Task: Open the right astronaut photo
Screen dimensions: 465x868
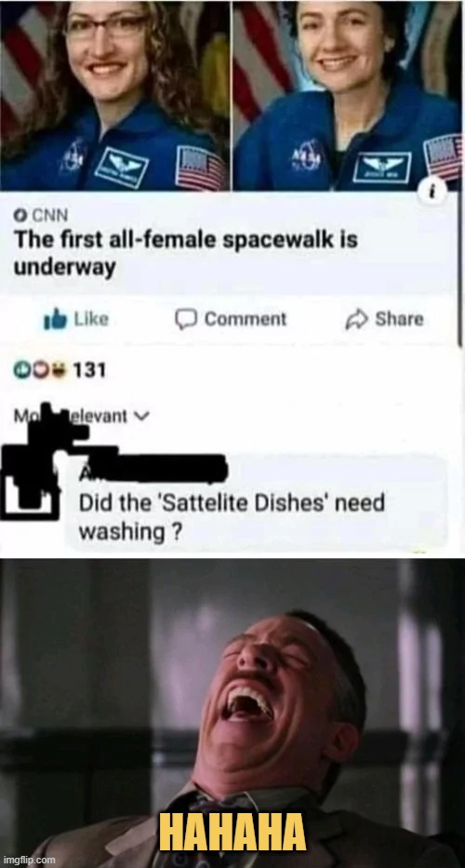Action: 347,95
